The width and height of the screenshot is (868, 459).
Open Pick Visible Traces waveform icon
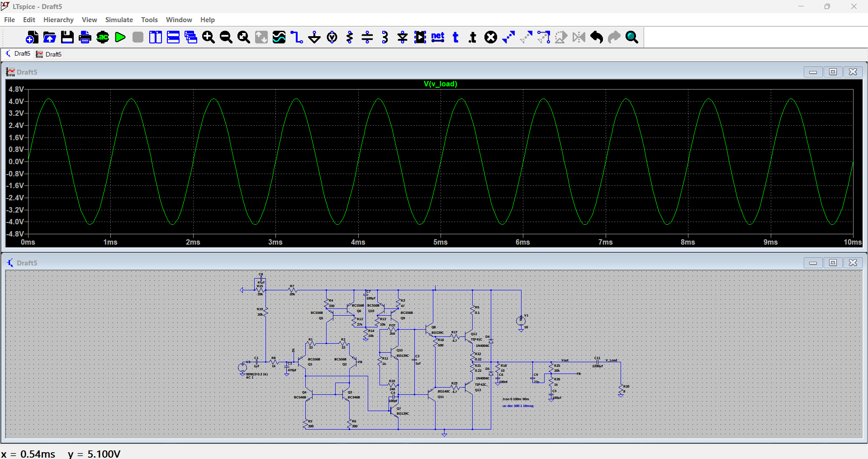coord(279,37)
